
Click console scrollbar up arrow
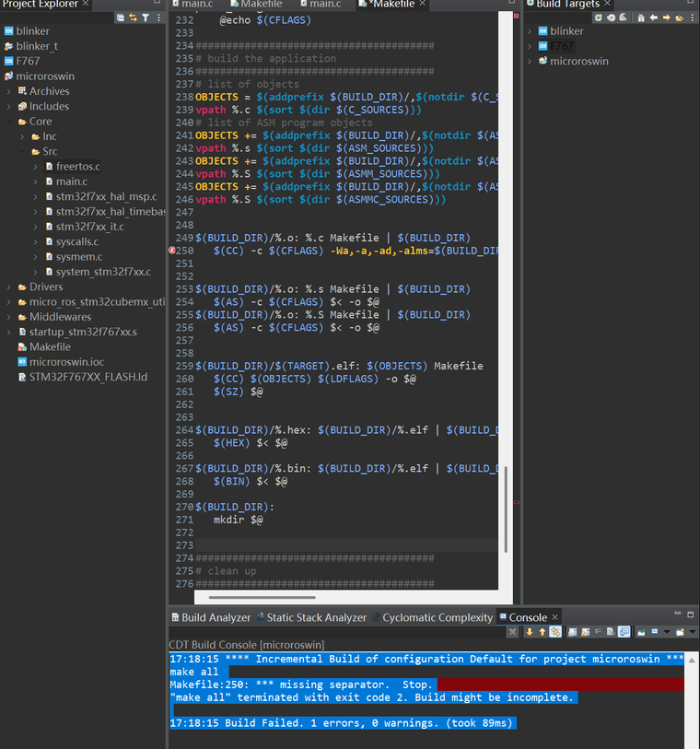pos(692,660)
